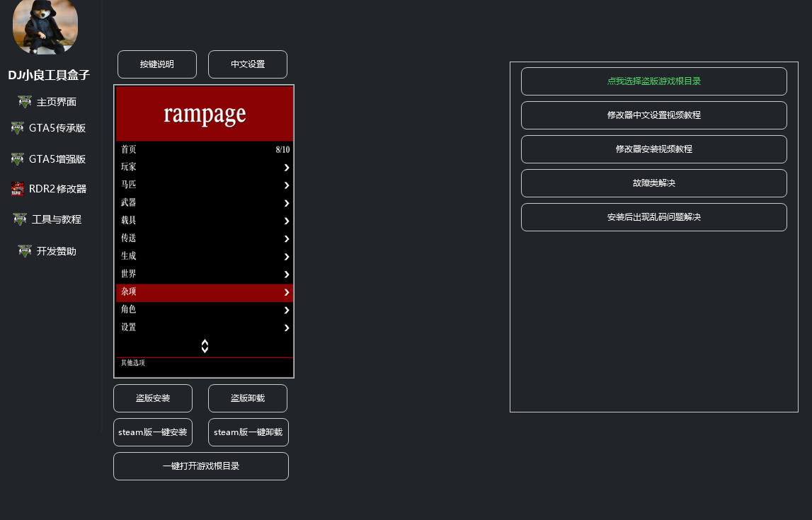Viewport: 812px width, 520px height.
Task: Click the 盗版安装 button
Action: (x=153, y=398)
